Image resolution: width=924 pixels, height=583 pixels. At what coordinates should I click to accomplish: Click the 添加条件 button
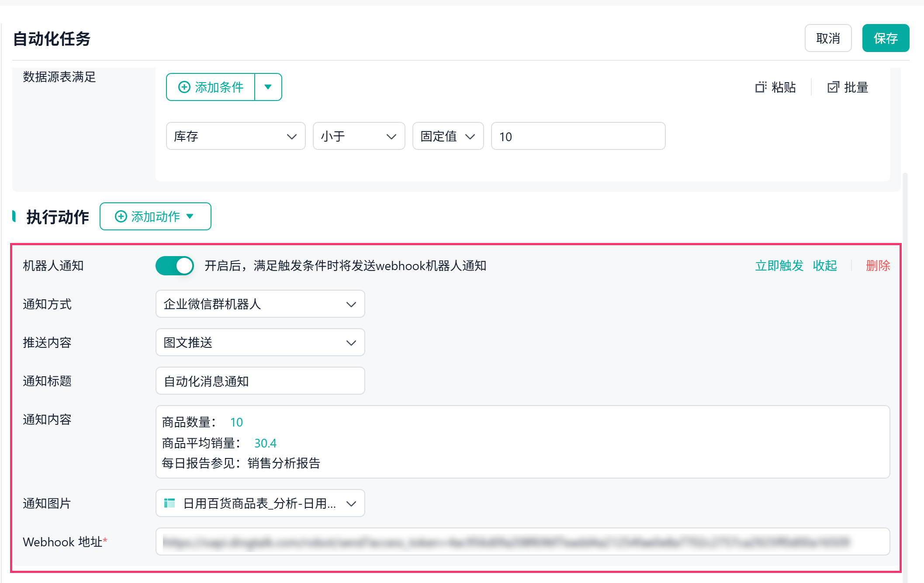pyautogui.click(x=211, y=87)
